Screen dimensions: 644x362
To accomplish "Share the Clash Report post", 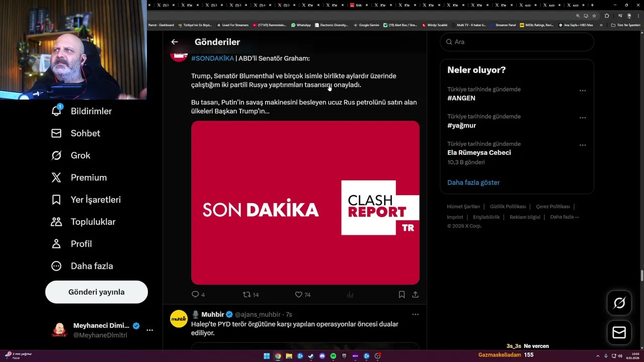I will [x=415, y=295].
